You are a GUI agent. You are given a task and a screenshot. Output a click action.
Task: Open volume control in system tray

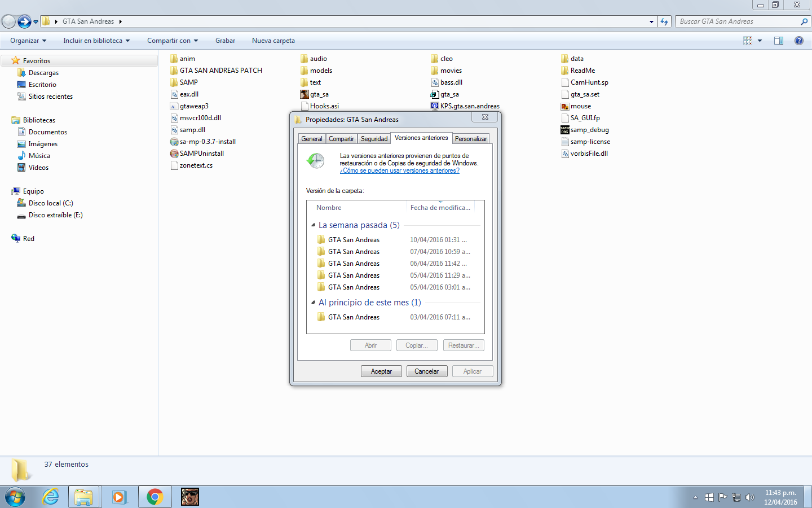point(749,497)
